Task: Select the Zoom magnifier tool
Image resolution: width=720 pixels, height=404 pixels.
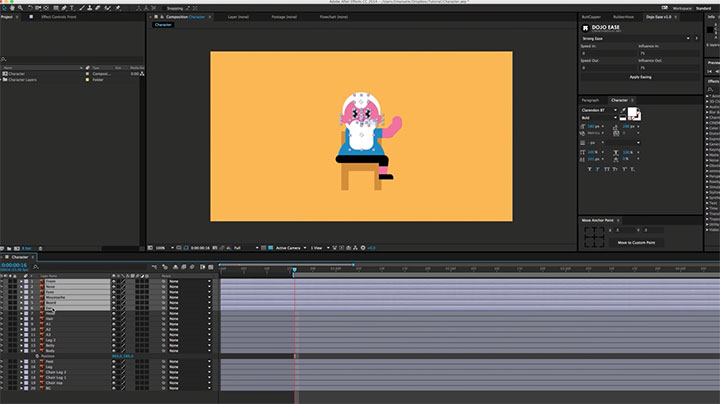Action: coord(20,8)
